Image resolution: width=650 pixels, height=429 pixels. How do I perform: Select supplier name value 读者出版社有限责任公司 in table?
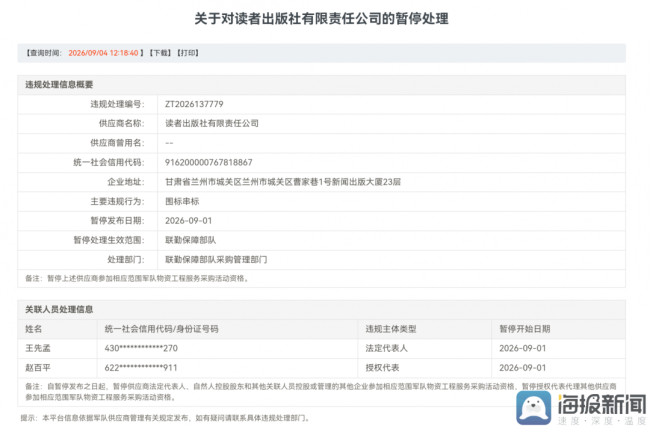212,123
